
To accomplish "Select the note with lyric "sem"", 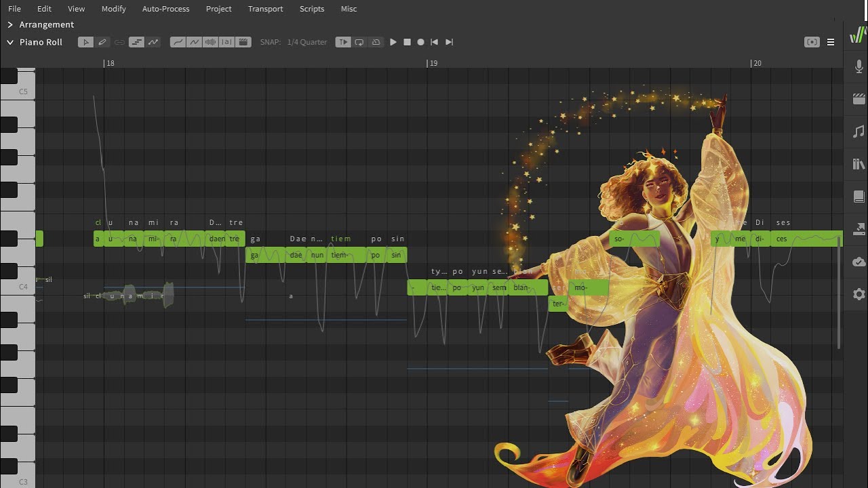I will pos(498,287).
